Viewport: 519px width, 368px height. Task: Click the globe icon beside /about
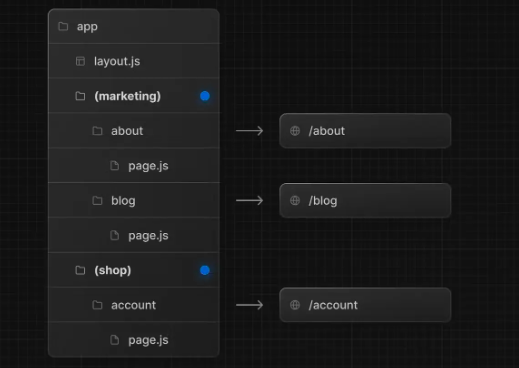point(295,131)
